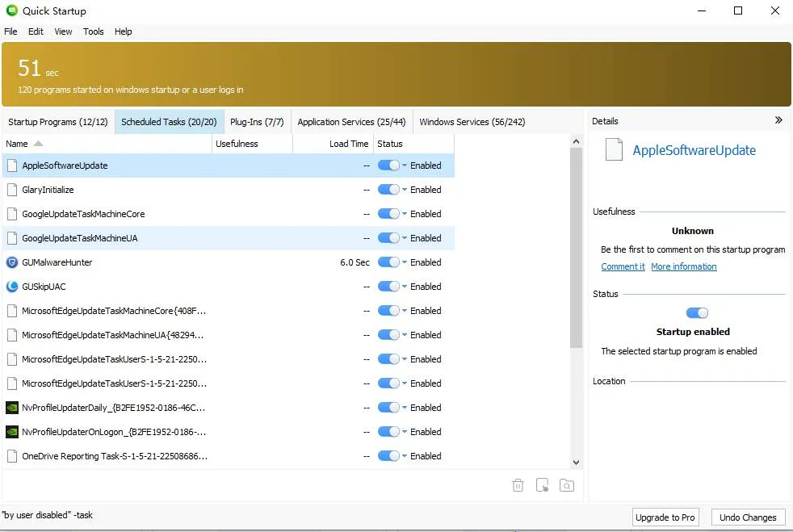Click the GoogleUpdateTaskMachineUA file icon
This screenshot has width=793, height=532.
pos(12,238)
